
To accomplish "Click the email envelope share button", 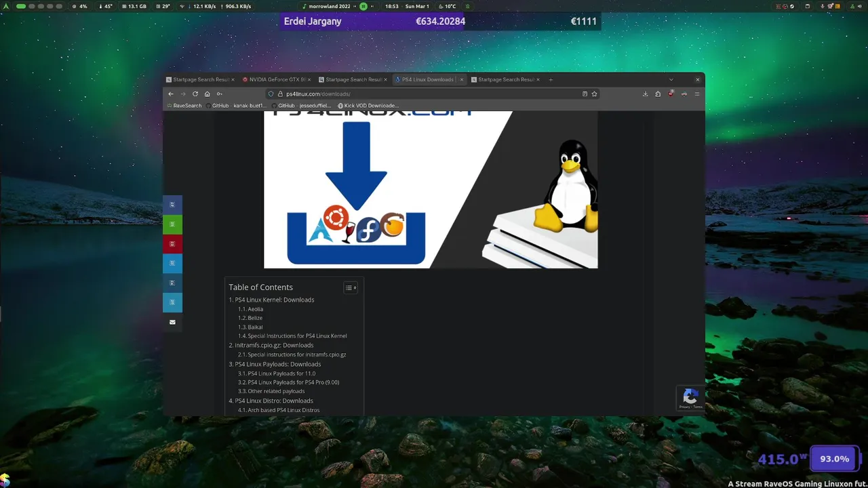I will click(x=172, y=322).
